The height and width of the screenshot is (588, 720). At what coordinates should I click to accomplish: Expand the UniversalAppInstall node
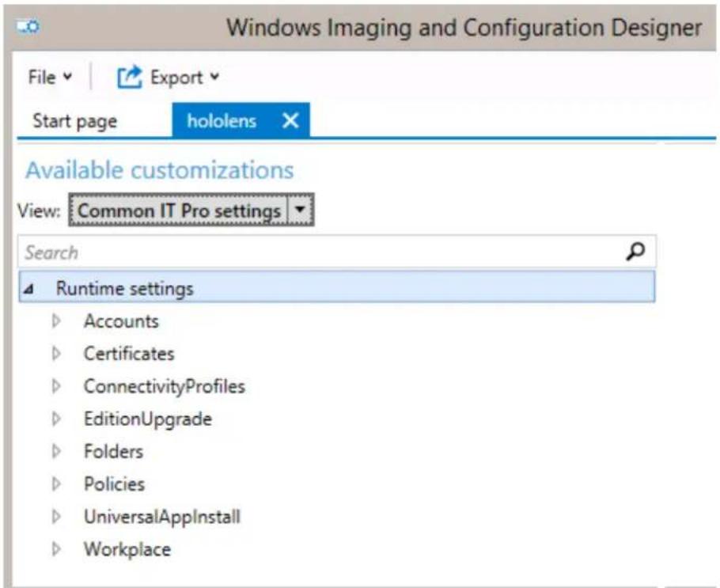(56, 517)
